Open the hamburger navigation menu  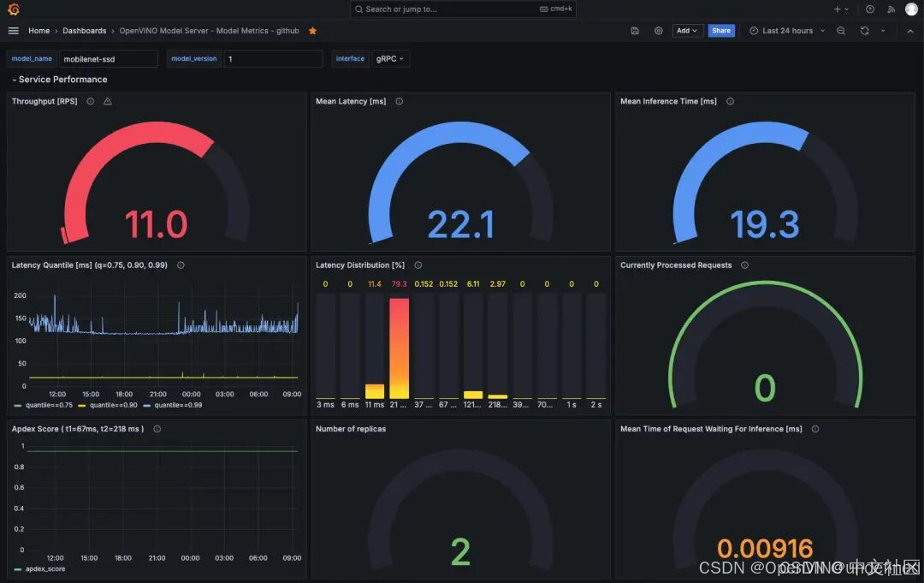(x=13, y=31)
